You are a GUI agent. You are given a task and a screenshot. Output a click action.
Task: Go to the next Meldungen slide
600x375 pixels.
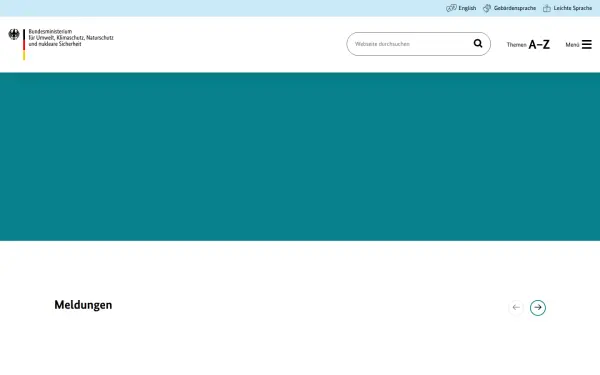tap(538, 308)
